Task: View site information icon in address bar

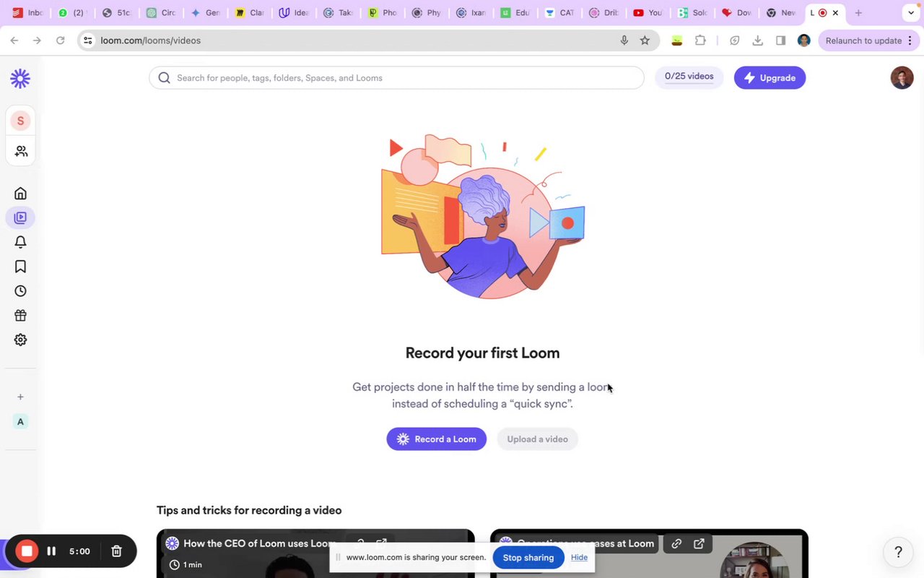Action: pos(87,40)
